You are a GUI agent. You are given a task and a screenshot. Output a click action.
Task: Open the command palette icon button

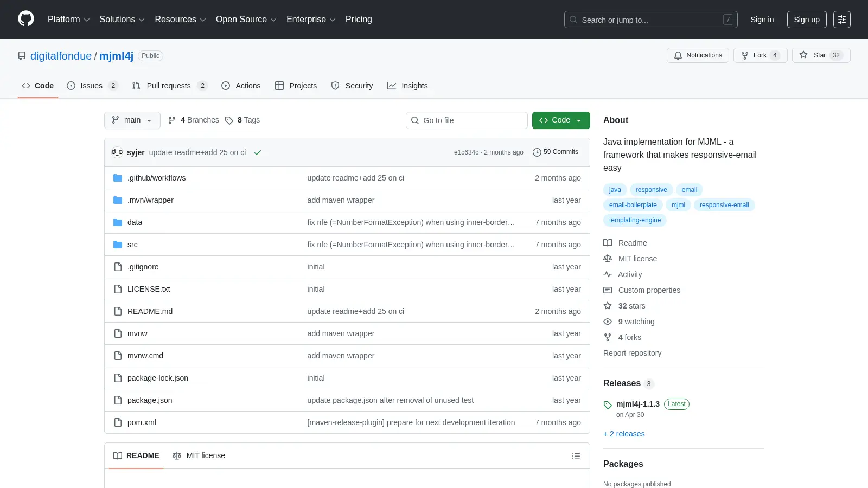[842, 20]
